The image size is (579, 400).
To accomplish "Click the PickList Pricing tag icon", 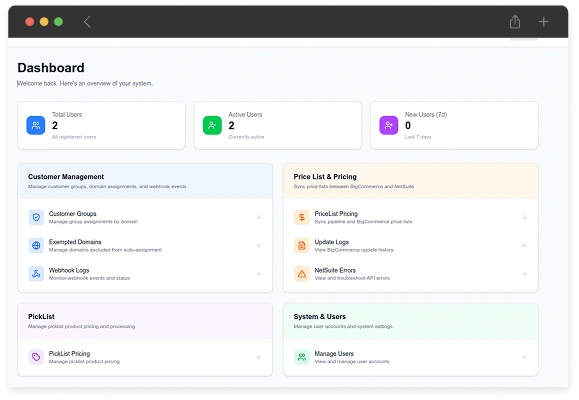I will coord(36,357).
